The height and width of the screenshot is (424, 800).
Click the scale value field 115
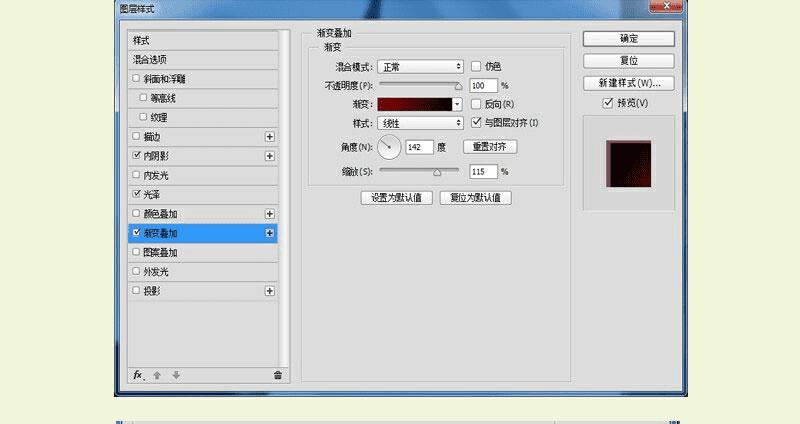pyautogui.click(x=483, y=172)
